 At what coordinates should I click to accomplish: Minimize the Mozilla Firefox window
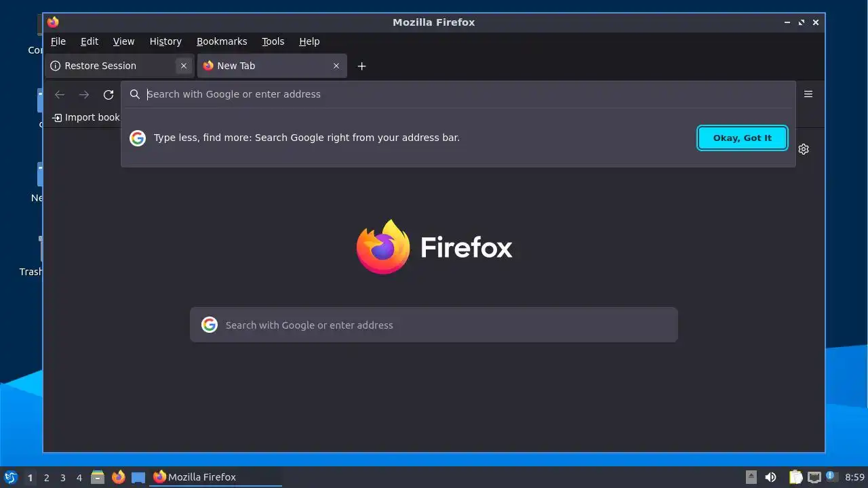(787, 22)
